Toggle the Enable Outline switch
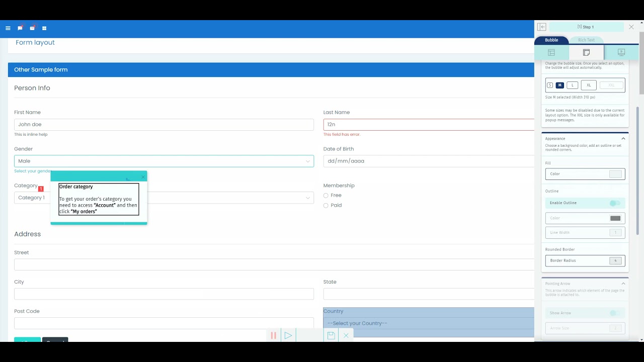 (615, 203)
